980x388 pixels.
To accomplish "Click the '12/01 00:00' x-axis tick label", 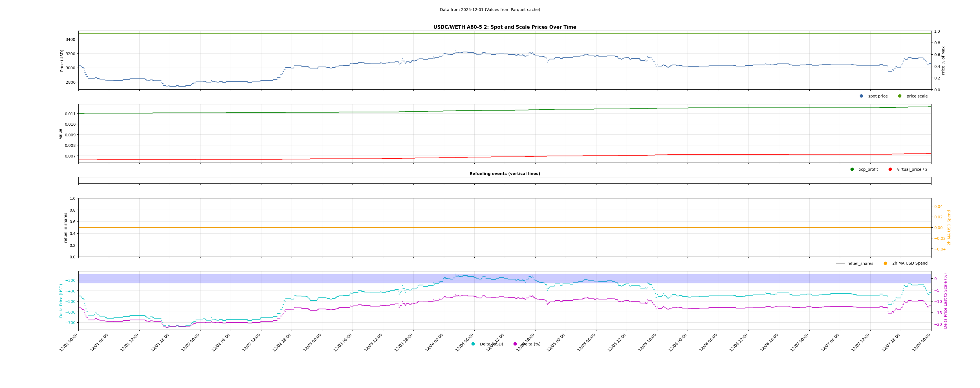I will [x=69, y=342].
